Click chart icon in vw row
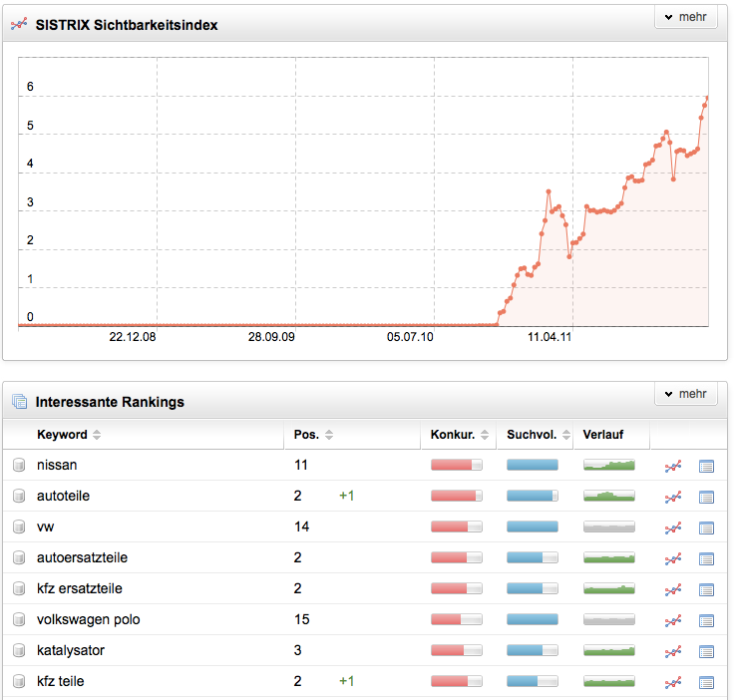The width and height of the screenshot is (734, 700). pyautogui.click(x=673, y=527)
